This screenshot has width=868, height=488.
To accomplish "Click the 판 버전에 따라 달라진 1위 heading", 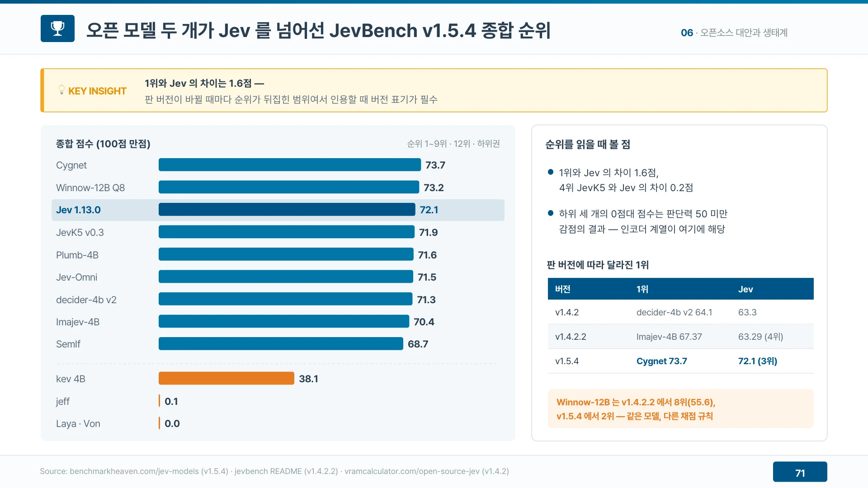I will point(598,265).
